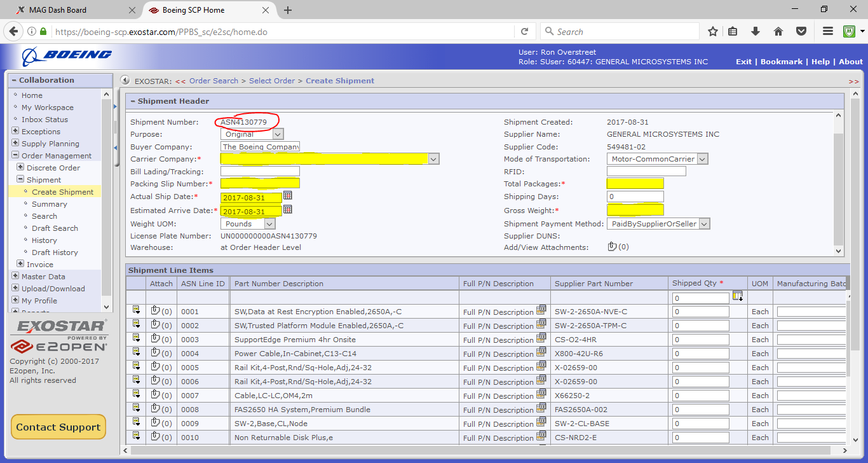The image size is (868, 463).
Task: Go to browser home page icon
Action: [x=778, y=32]
